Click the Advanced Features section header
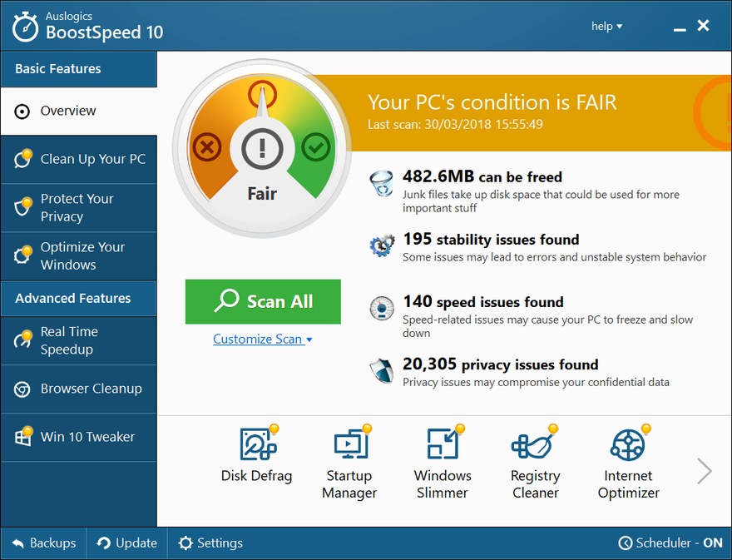Screen dimensions: 732x560 (79, 298)
